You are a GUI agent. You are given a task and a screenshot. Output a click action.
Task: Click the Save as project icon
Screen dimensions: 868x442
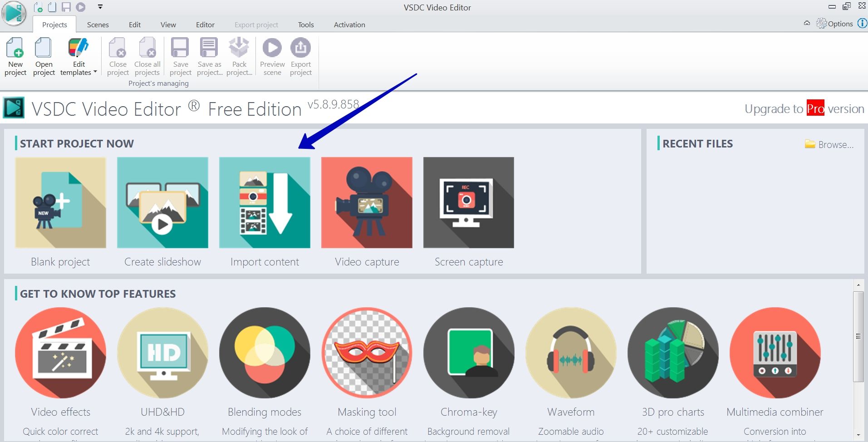tap(209, 48)
